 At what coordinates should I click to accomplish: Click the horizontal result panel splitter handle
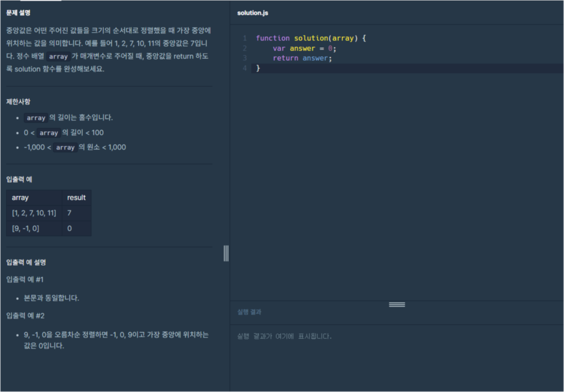397,305
